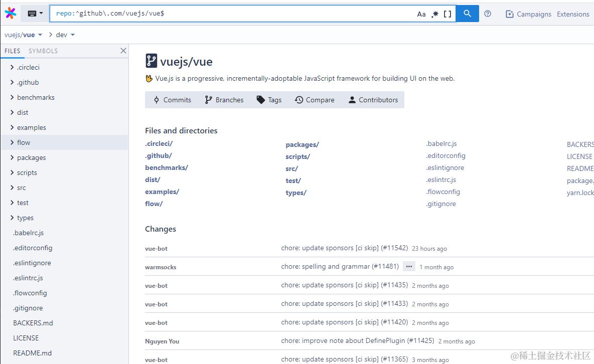Switch to the SYMBOLS tab
Viewport: 594px width, 364px height.
43,51
